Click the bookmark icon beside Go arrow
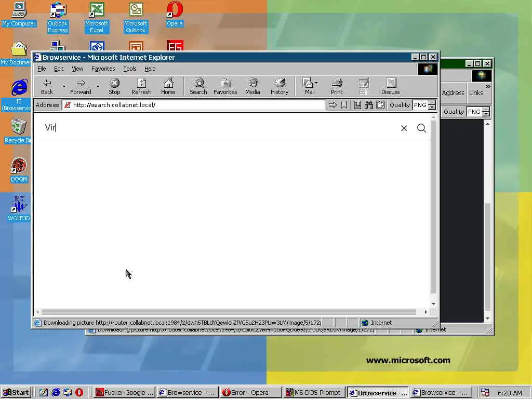The height and width of the screenshot is (399, 532). (344, 105)
